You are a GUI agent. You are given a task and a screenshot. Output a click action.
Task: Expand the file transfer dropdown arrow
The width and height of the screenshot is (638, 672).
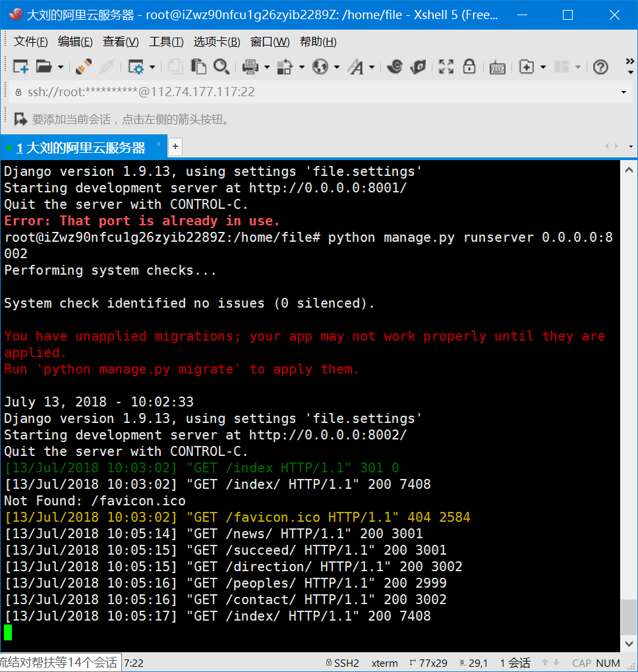click(x=301, y=67)
